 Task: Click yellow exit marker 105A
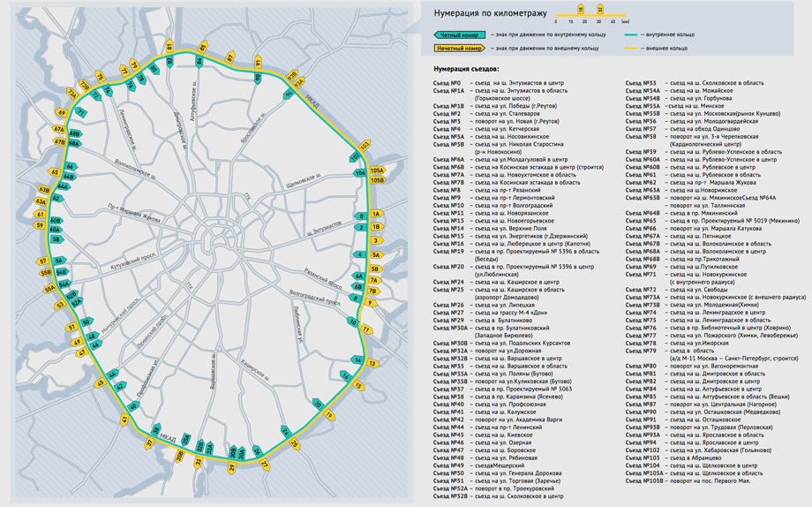pyautogui.click(x=378, y=170)
